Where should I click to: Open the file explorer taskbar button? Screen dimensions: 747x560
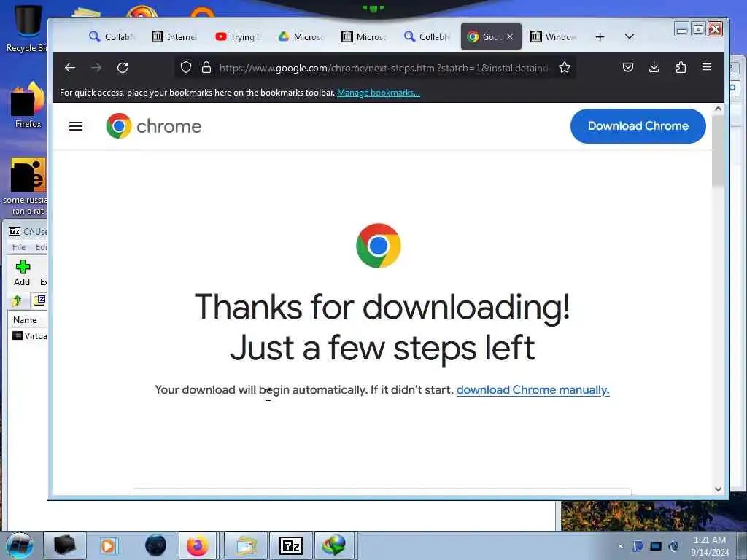pos(245,545)
